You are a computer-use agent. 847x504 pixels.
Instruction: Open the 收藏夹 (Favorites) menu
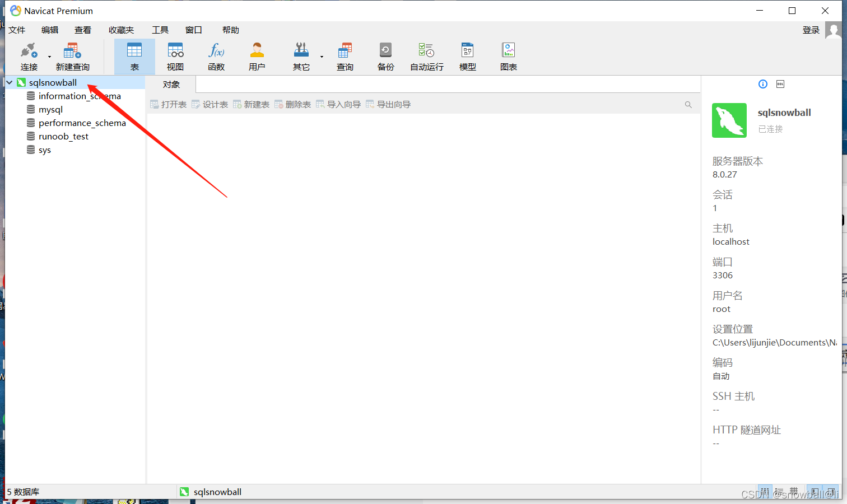click(122, 30)
